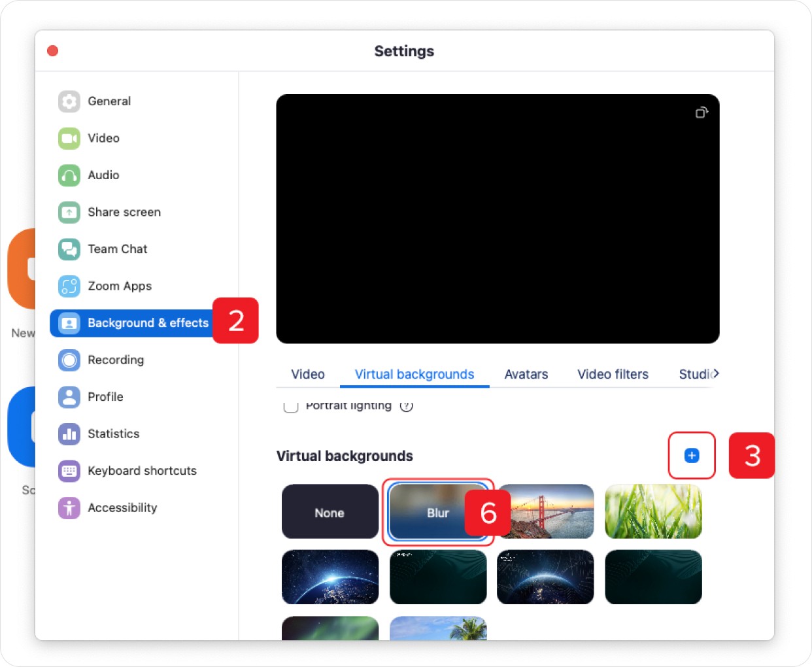Choose the green grass background
This screenshot has width=812, height=667.
[x=654, y=511]
